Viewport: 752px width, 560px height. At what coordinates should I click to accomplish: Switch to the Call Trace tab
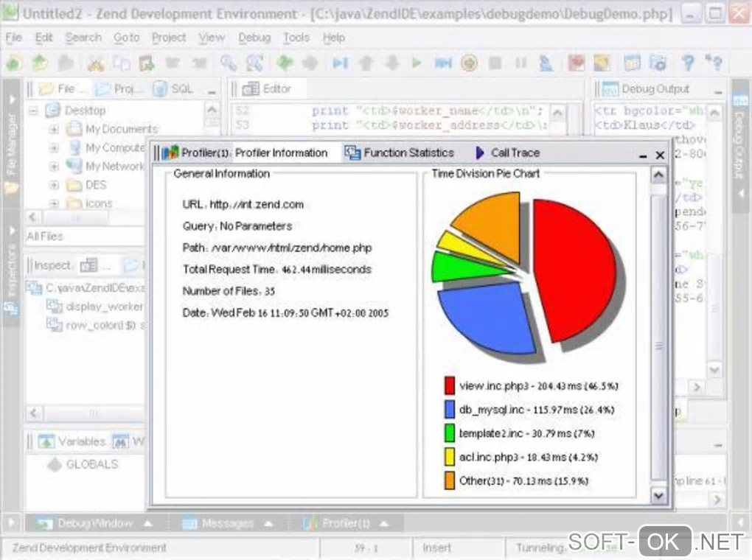tap(508, 153)
